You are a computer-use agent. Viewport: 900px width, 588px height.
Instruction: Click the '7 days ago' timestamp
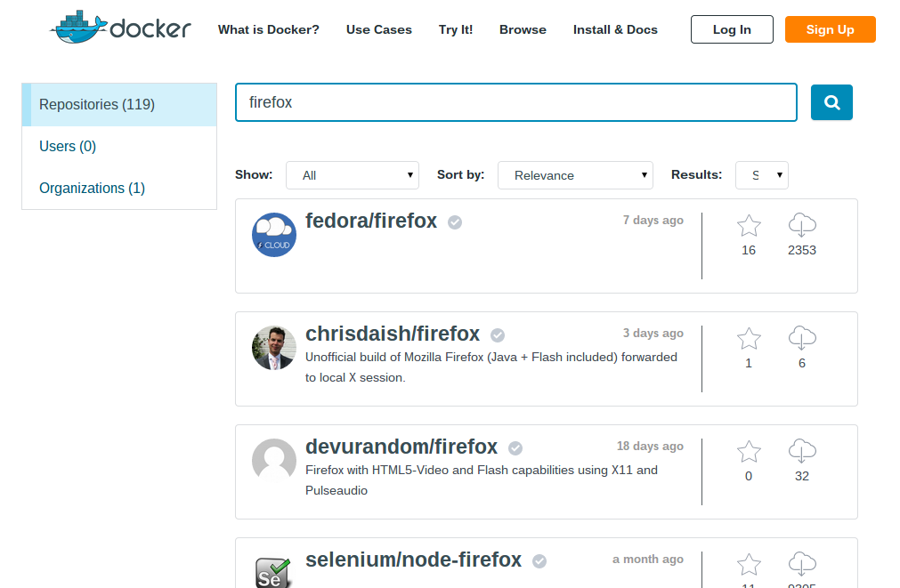(653, 221)
